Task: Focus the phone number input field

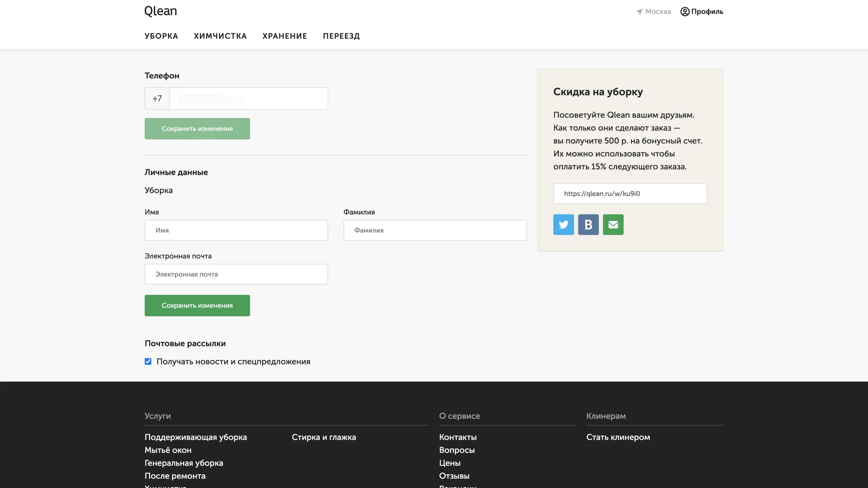Action: 248,98
